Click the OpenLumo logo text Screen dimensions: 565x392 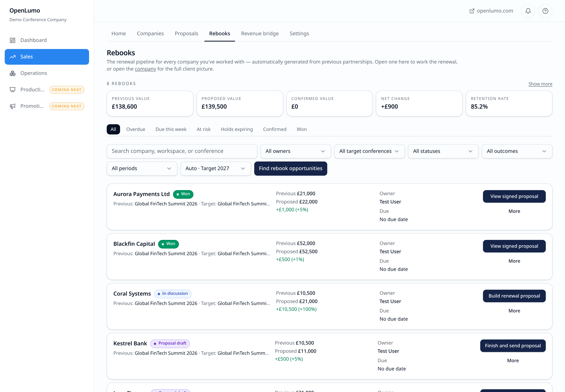coord(25,11)
